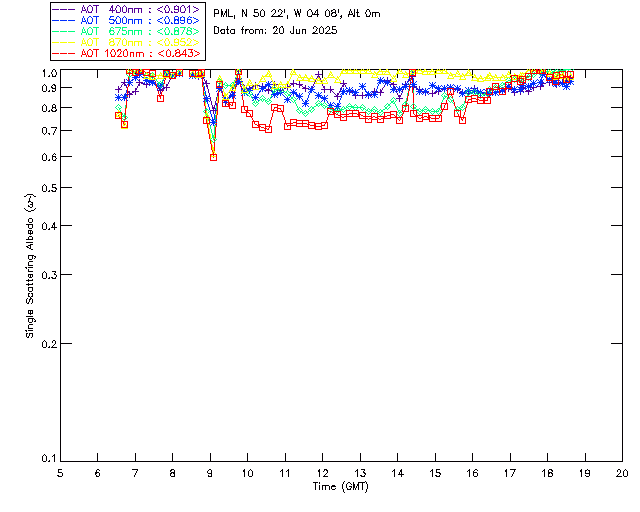
Task: Click the 12 x-axis hour label
Action: point(322,473)
